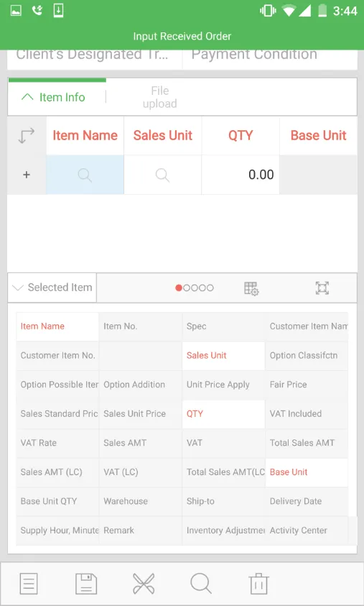Screen dimensions: 364x606
Task: Select the red Item Name cell
Action: [x=57, y=326]
